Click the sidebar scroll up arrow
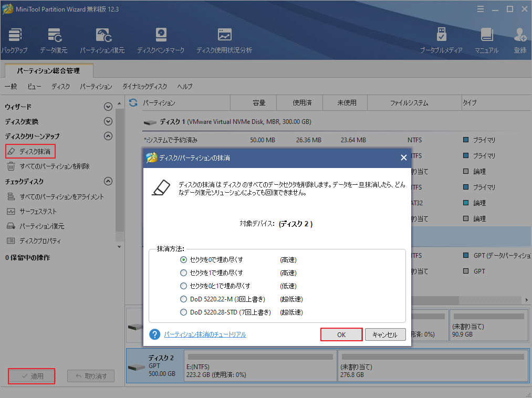 (x=119, y=103)
